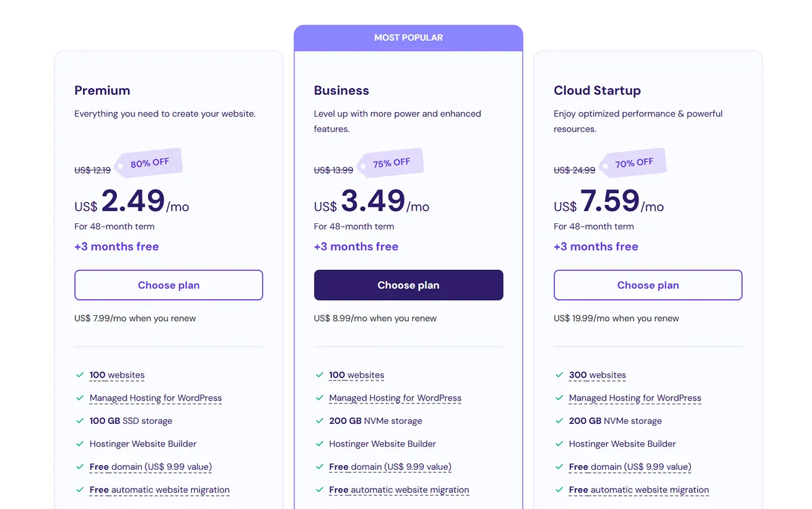
Task: Click checkmark beside Cloud Startup 200 GB NVMe
Action: [559, 421]
